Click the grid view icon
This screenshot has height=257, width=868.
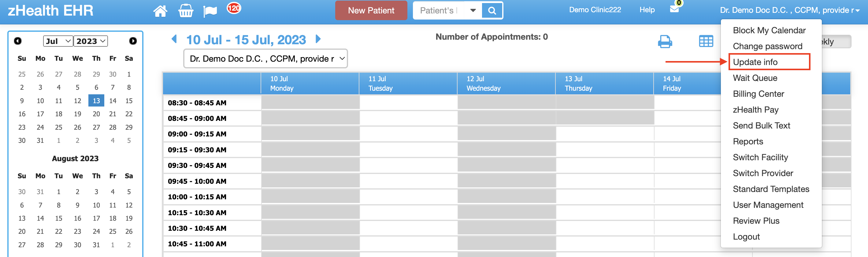tap(706, 41)
